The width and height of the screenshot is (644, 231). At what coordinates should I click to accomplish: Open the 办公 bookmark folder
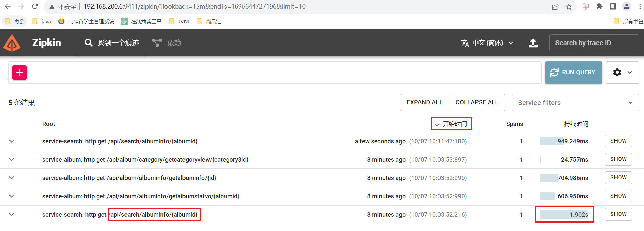click(15, 21)
